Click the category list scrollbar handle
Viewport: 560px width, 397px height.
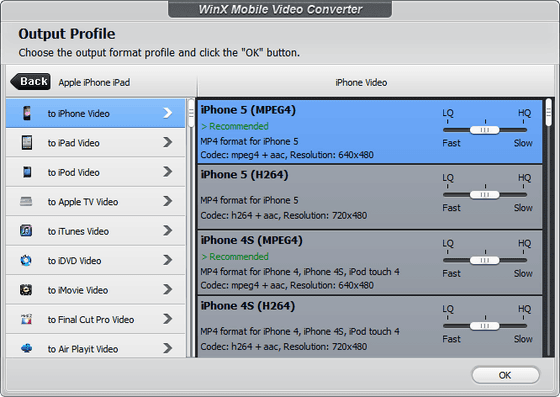[x=191, y=113]
